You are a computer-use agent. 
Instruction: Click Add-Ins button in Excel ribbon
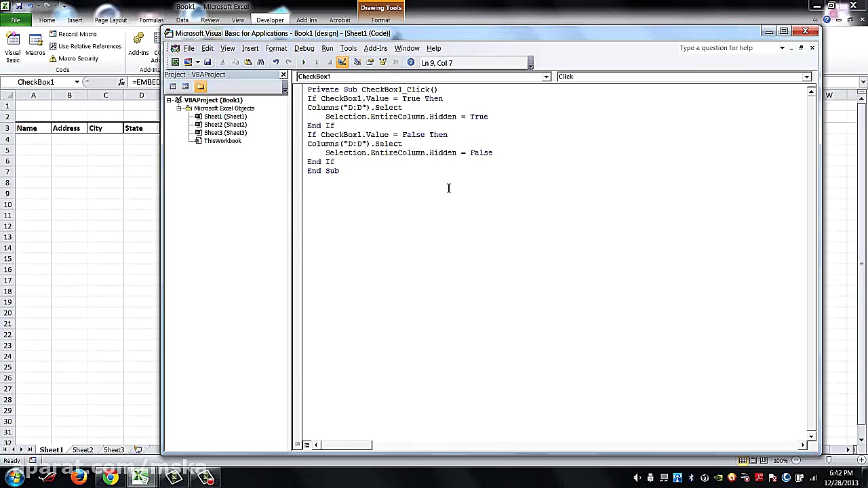pyautogui.click(x=138, y=44)
